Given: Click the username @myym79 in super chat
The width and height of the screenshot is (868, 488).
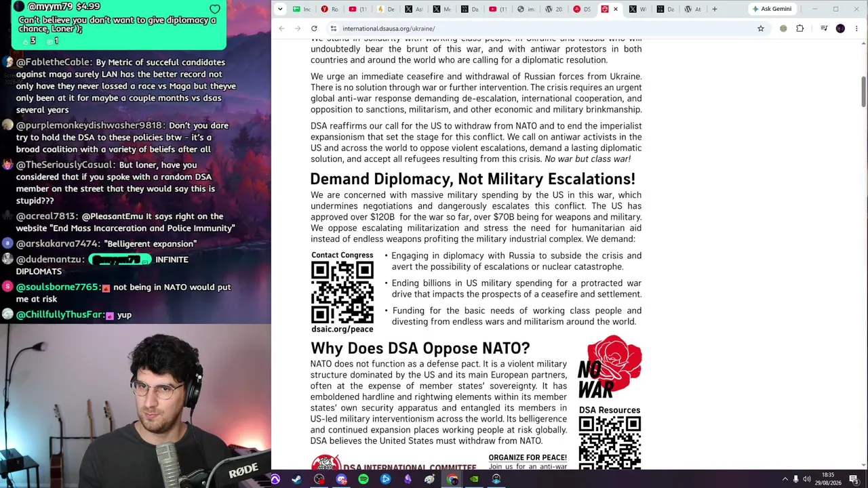Looking at the screenshot, I should 50,6.
